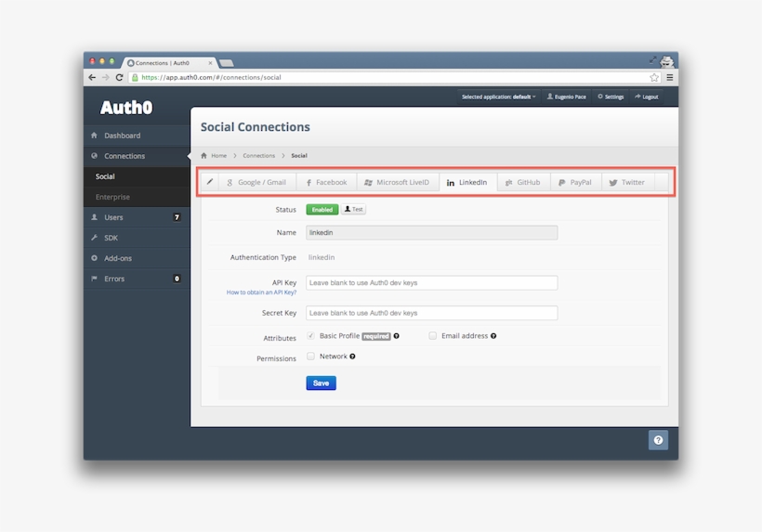Click Connections in the breadcrumb
Screen dimensions: 762x532
(259, 156)
